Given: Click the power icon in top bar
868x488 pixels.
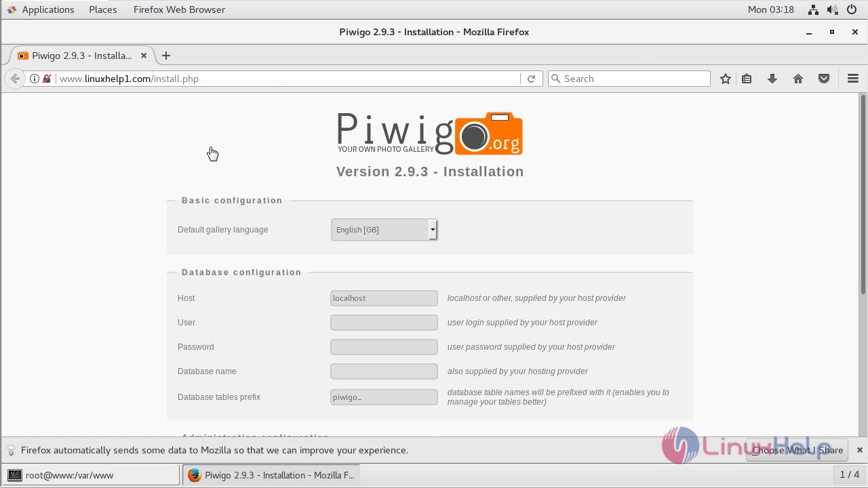Looking at the screenshot, I should (x=852, y=9).
